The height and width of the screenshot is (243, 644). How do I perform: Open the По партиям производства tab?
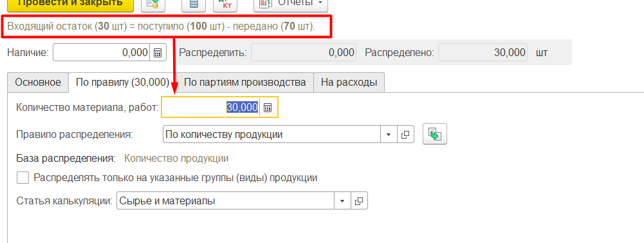coord(244,83)
